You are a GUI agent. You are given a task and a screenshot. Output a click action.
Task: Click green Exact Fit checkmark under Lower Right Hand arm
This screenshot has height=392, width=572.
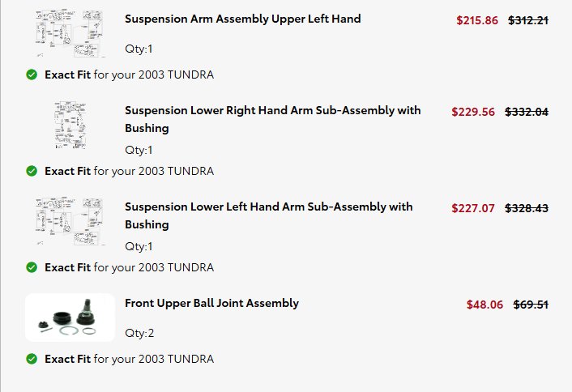[x=32, y=171]
